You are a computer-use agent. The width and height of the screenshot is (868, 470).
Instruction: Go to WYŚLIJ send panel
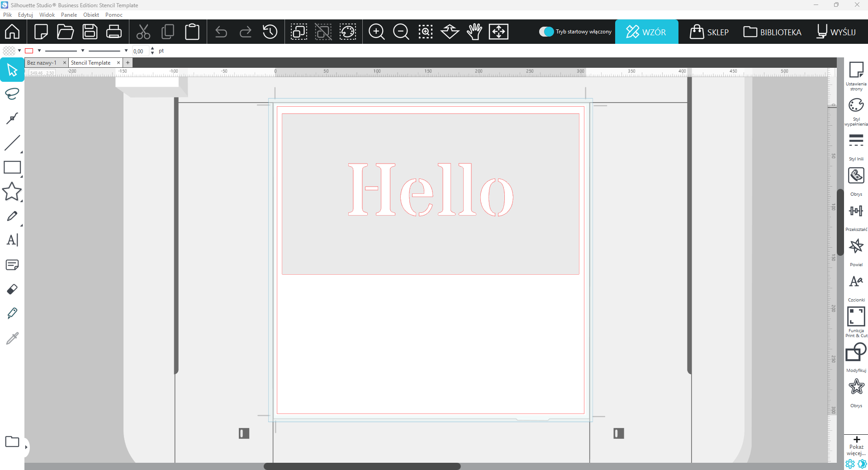[836, 32]
